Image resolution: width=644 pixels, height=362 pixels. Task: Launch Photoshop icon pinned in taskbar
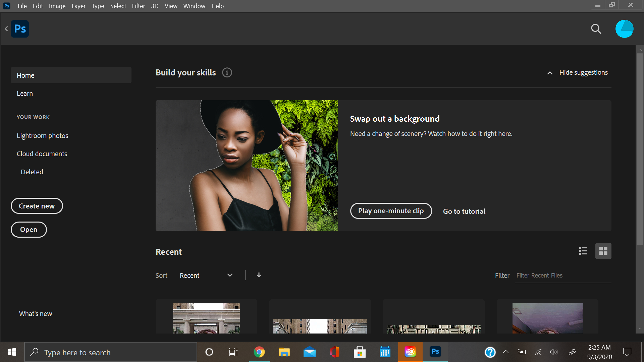click(x=435, y=352)
